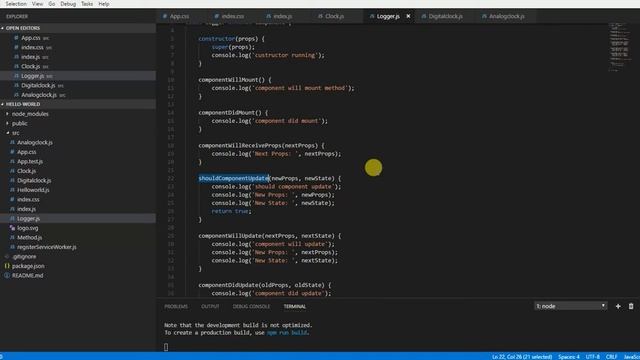Switch to the Problems panel tab
Screen dimensions: 640x360
176,306
